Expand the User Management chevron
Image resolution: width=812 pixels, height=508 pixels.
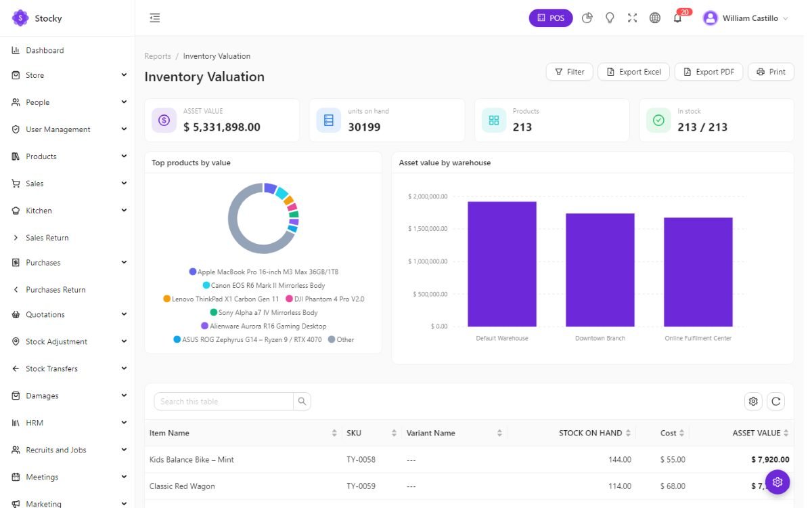[124, 129]
